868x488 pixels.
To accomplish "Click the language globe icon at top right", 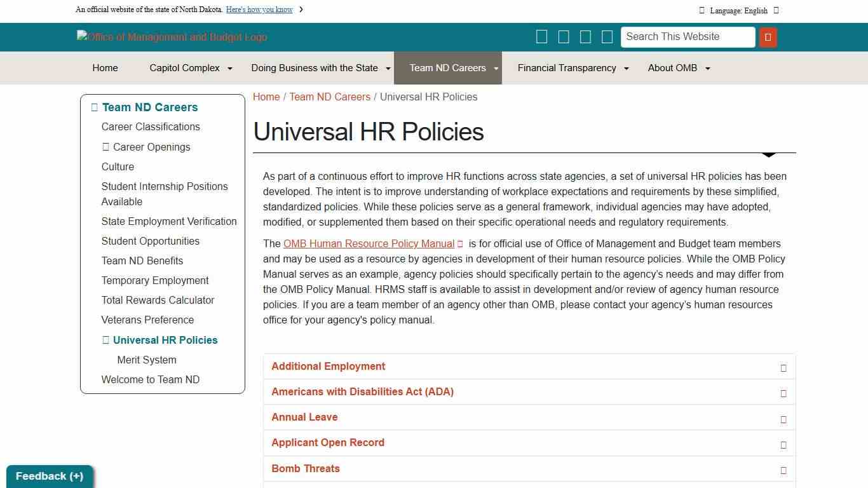I will pyautogui.click(x=702, y=10).
